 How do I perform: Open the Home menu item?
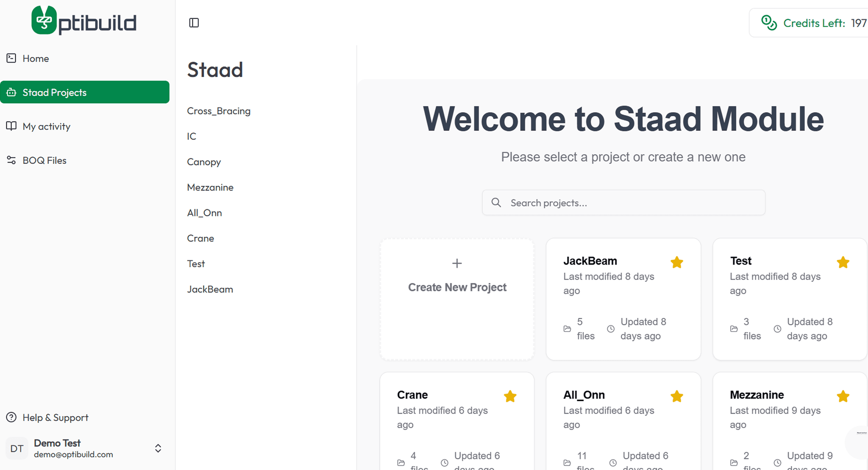(x=36, y=58)
